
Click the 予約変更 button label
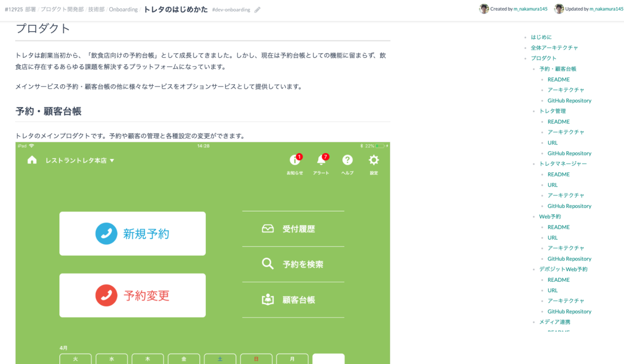[x=146, y=296]
